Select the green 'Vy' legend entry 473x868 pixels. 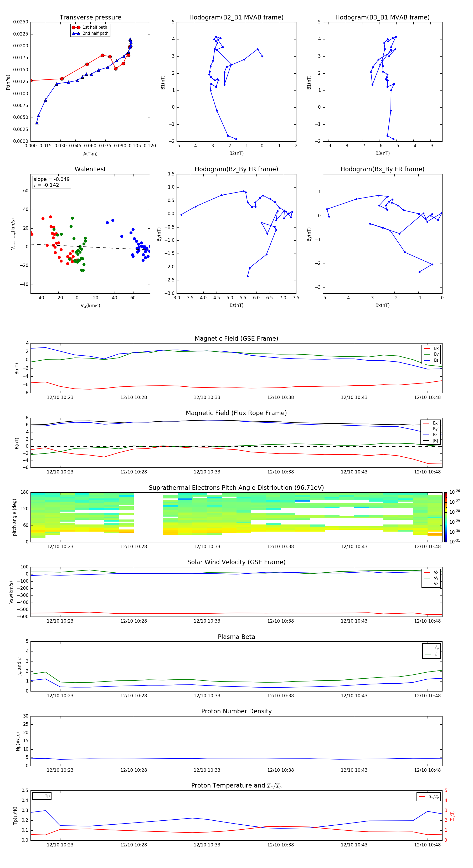click(x=431, y=578)
